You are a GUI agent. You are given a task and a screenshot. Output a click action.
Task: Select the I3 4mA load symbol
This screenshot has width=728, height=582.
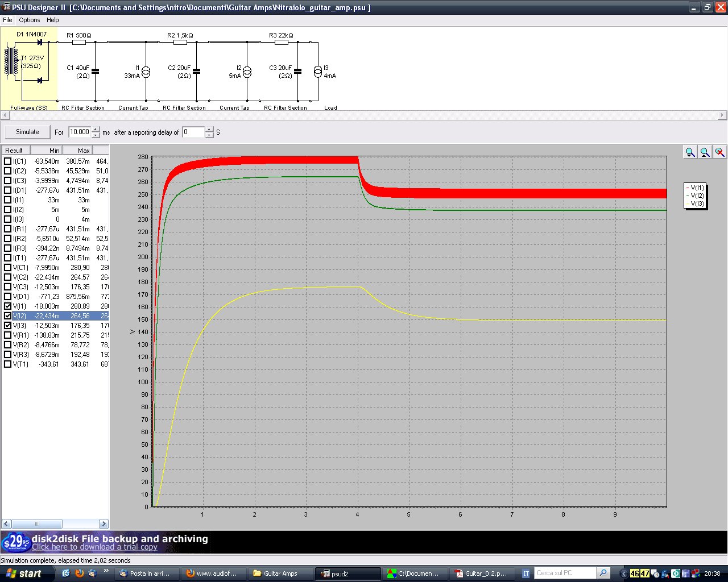click(318, 72)
